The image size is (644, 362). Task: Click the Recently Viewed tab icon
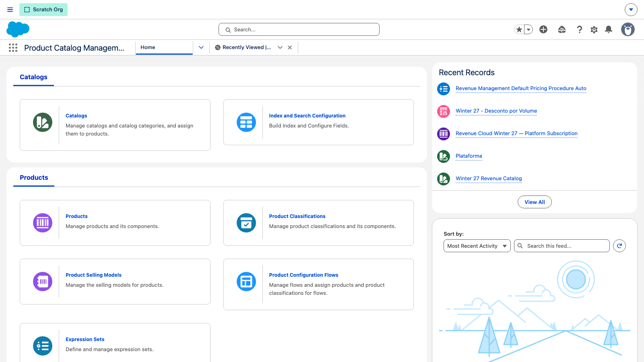point(218,47)
